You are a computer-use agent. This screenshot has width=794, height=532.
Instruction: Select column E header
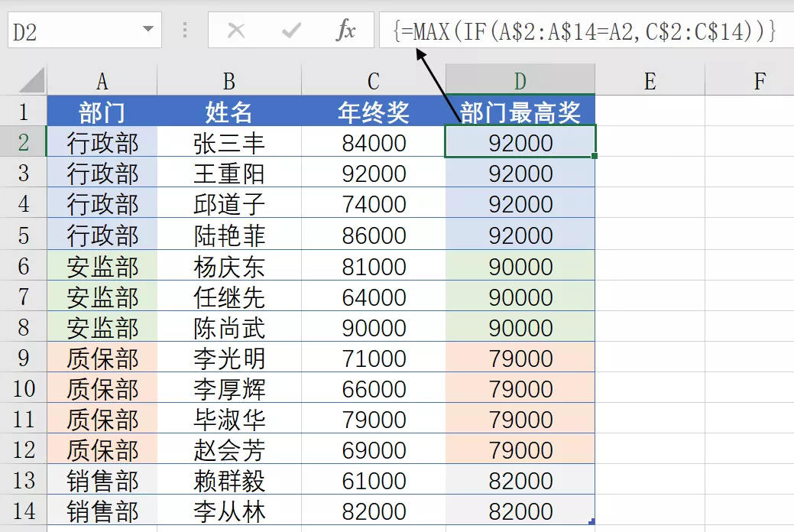650,80
